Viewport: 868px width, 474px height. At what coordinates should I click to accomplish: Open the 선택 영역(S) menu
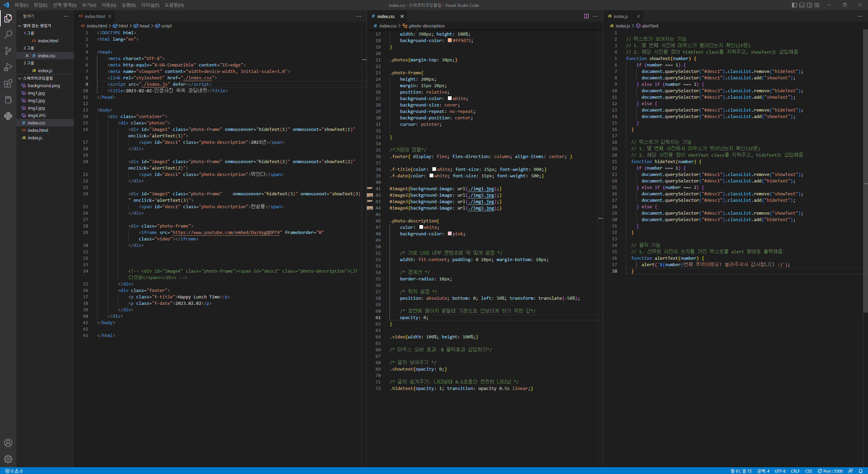[65, 5]
